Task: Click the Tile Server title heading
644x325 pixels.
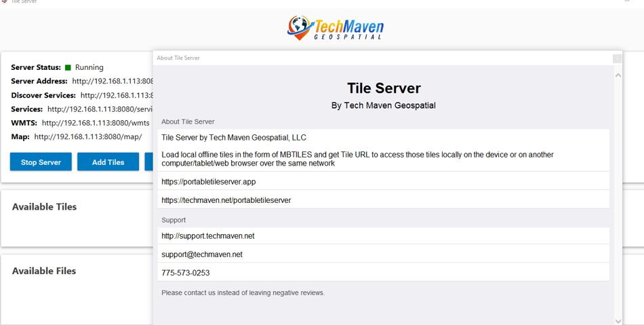Action: click(x=384, y=88)
